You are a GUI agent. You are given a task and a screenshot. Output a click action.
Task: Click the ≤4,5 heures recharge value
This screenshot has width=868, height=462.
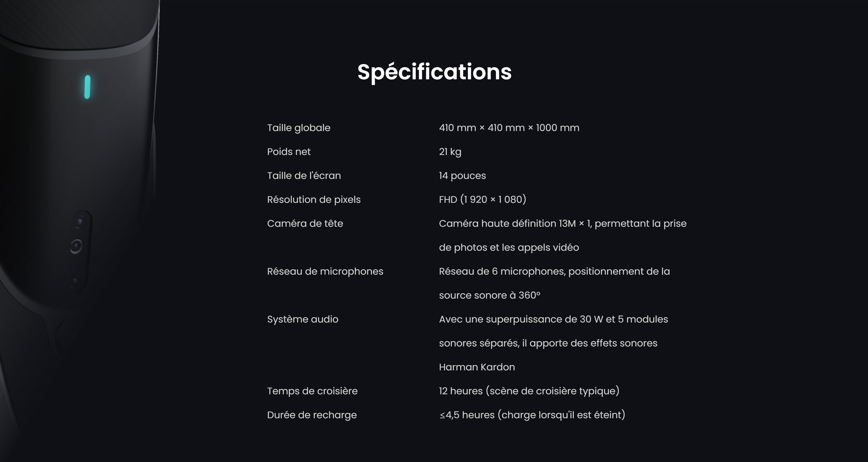point(532,415)
